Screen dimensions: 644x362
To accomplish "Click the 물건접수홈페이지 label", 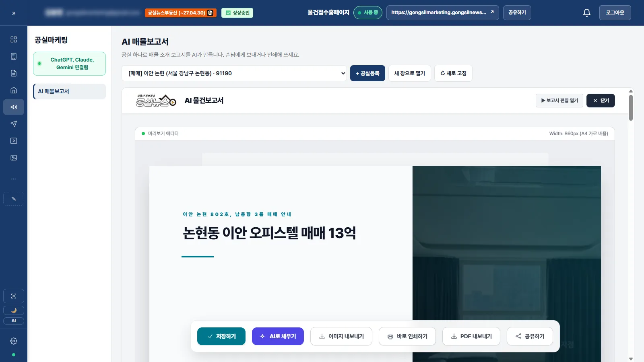I will tap(328, 13).
